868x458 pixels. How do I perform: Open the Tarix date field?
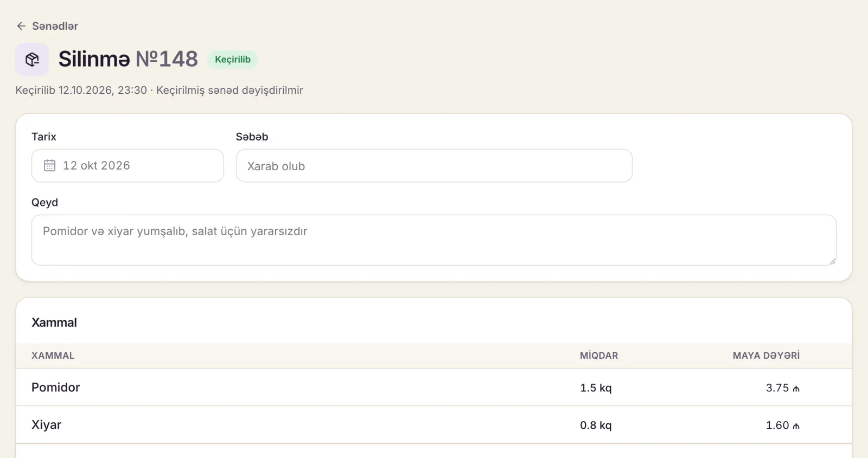(127, 166)
